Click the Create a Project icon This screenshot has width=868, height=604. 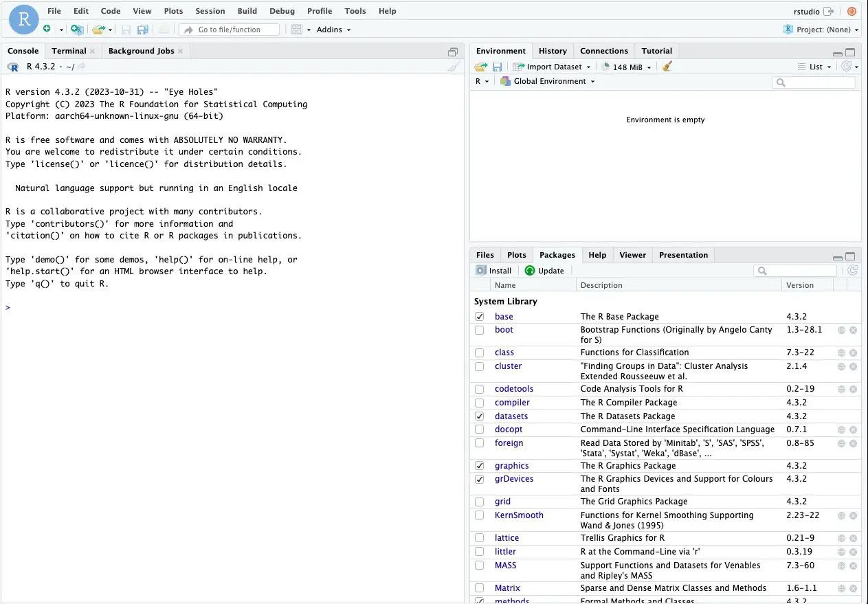(77, 30)
